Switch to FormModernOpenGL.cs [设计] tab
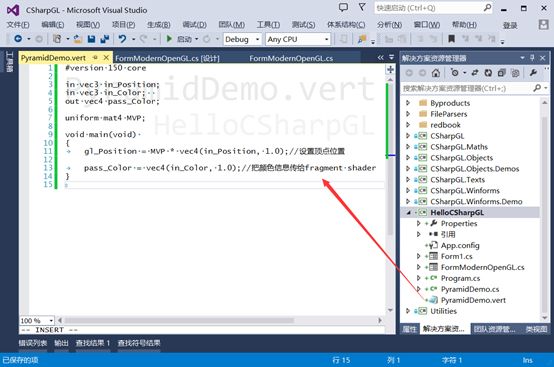Image resolution: width=554 pixels, height=367 pixels. pos(167,58)
